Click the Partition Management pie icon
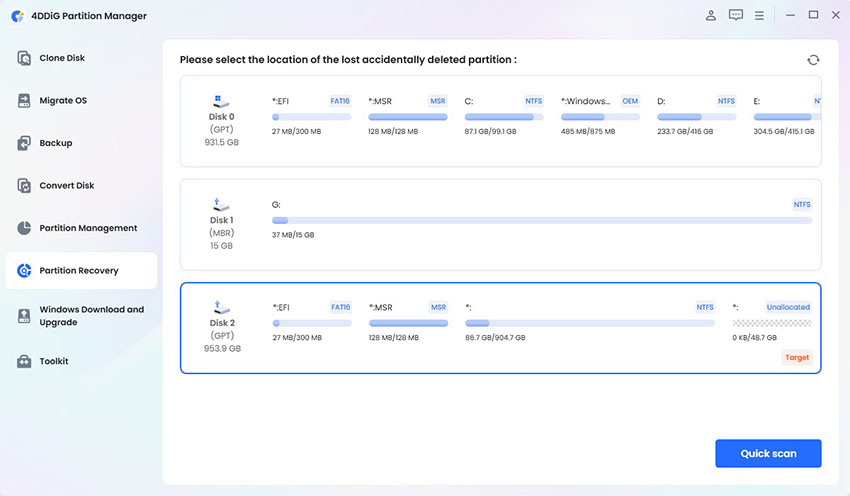 (x=25, y=228)
